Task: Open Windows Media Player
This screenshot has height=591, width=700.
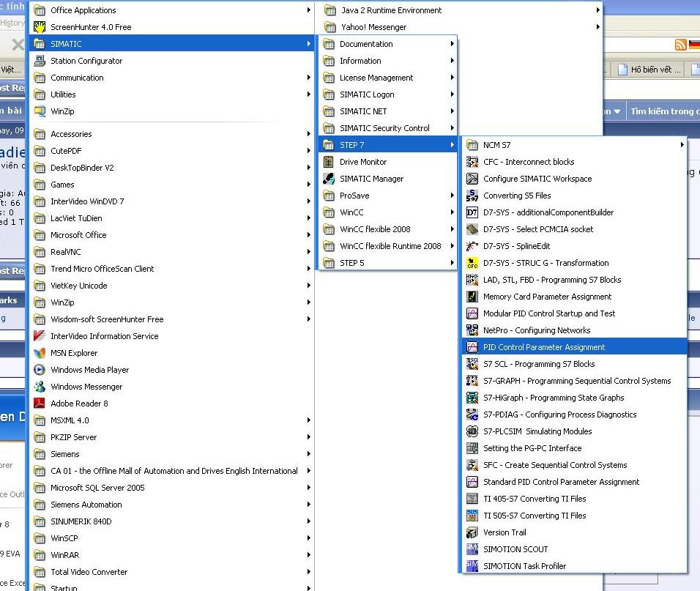Action: click(172, 370)
